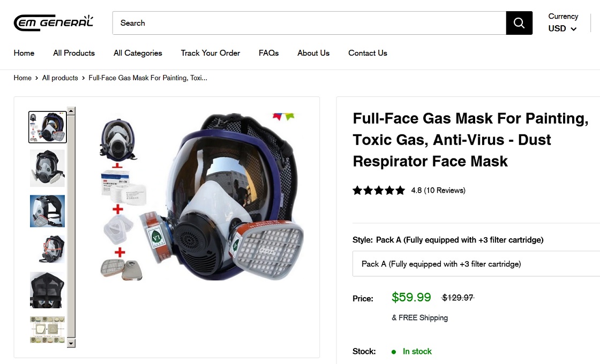
Task: Open Track Your Order page
Action: [210, 53]
